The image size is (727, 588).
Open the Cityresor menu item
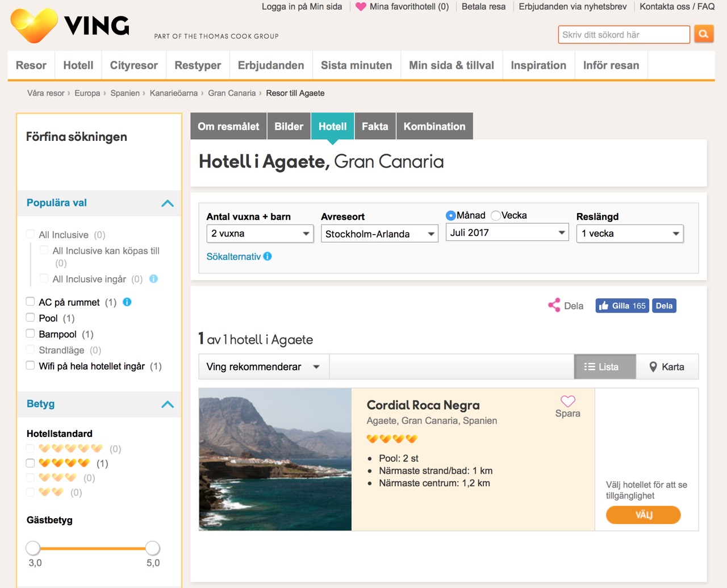click(134, 65)
